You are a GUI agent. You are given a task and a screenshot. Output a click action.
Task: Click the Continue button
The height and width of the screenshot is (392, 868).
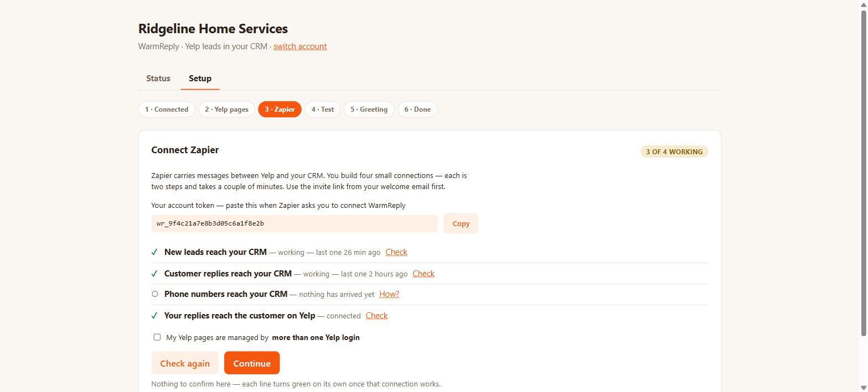[252, 363]
